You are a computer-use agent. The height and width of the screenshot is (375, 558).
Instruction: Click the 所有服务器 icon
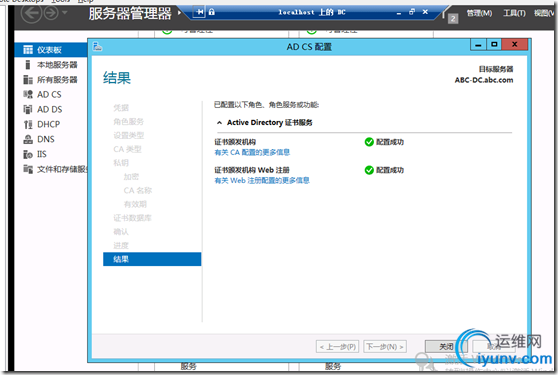28,79
